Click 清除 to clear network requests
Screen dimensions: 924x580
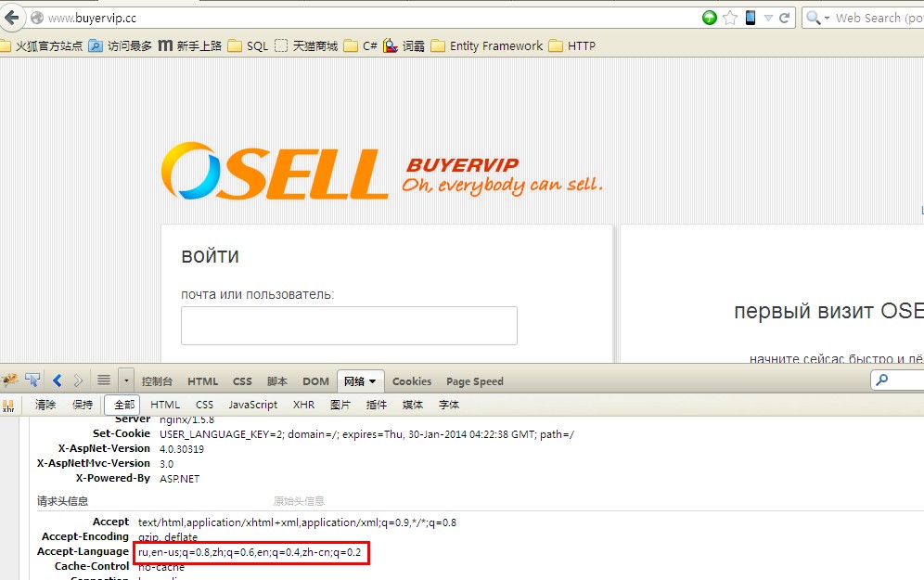pos(45,405)
